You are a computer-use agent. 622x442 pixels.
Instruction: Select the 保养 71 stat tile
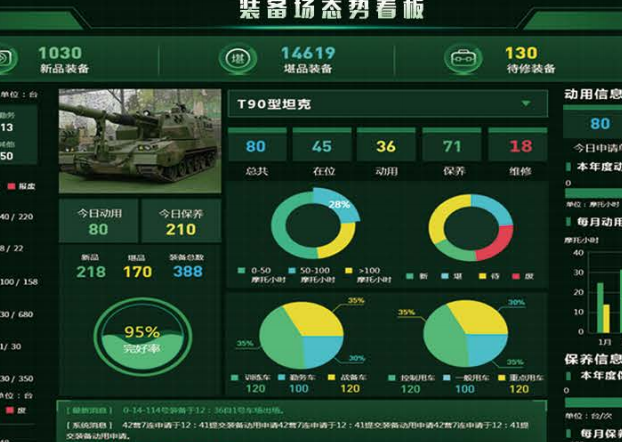452,152
